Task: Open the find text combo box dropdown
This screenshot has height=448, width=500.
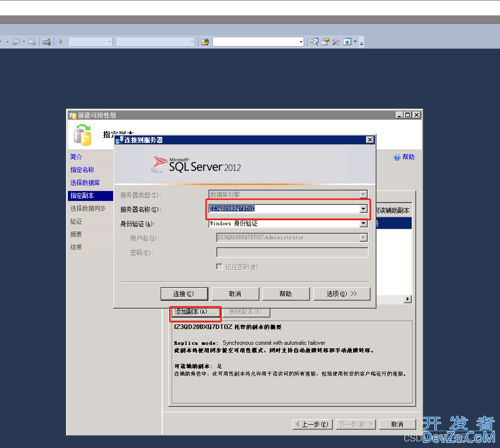Action: coord(301,42)
